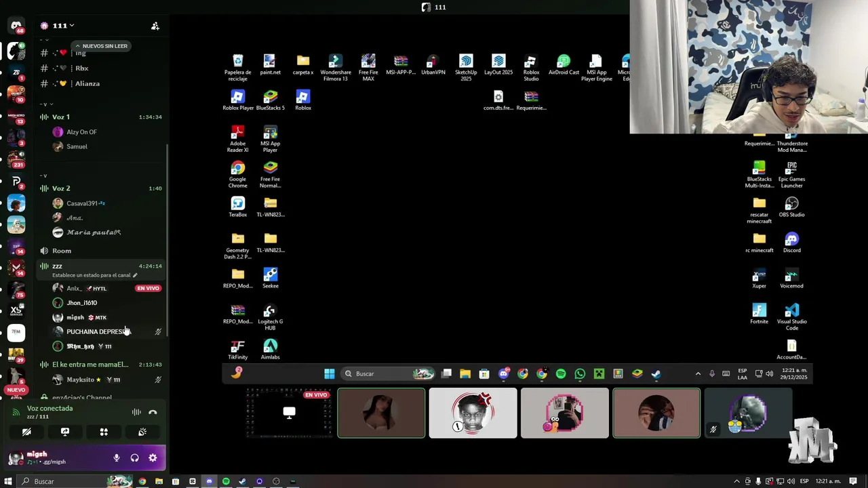Click Google Chrome icon on shared desktop
The width and height of the screenshot is (868, 488).
pyautogui.click(x=237, y=174)
